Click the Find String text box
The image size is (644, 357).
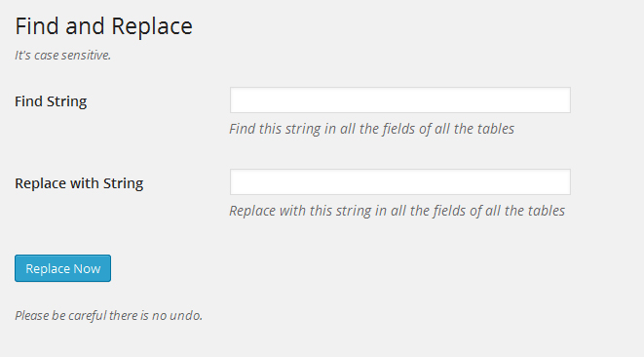[x=400, y=99]
